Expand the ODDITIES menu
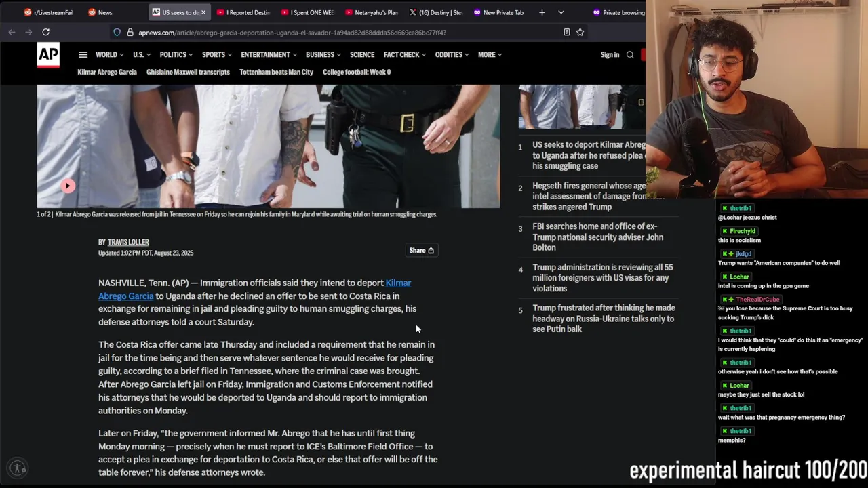868x488 pixels. pyautogui.click(x=452, y=55)
